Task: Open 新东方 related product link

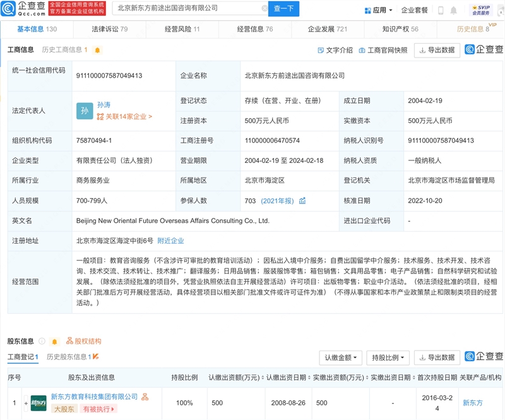Action: click(472, 403)
